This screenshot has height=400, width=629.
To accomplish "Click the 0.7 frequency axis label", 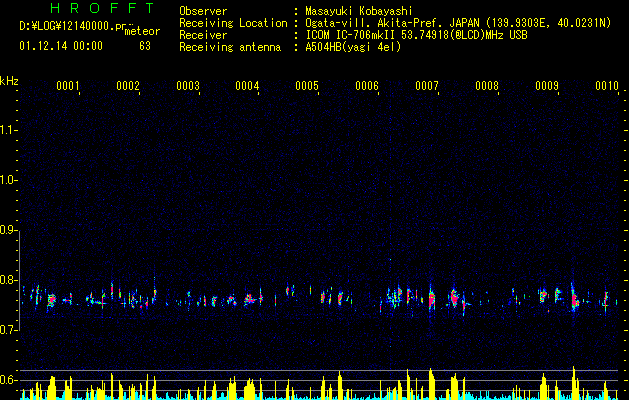I will tap(7, 330).
